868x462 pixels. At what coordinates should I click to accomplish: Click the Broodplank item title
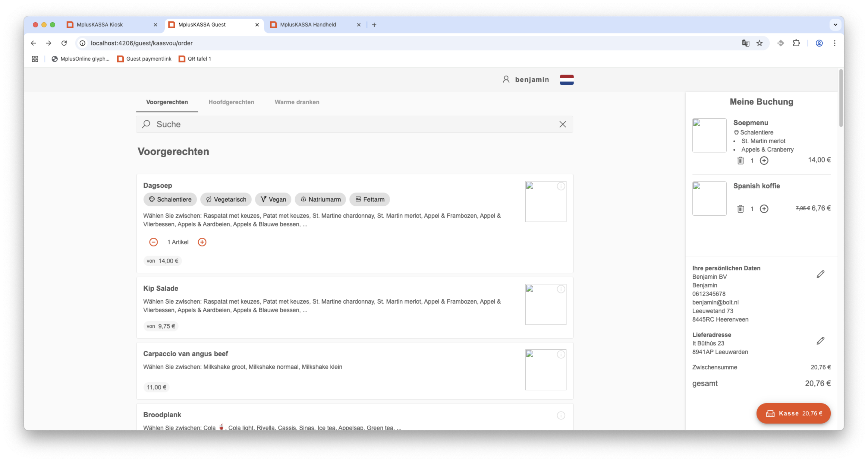(x=162, y=415)
